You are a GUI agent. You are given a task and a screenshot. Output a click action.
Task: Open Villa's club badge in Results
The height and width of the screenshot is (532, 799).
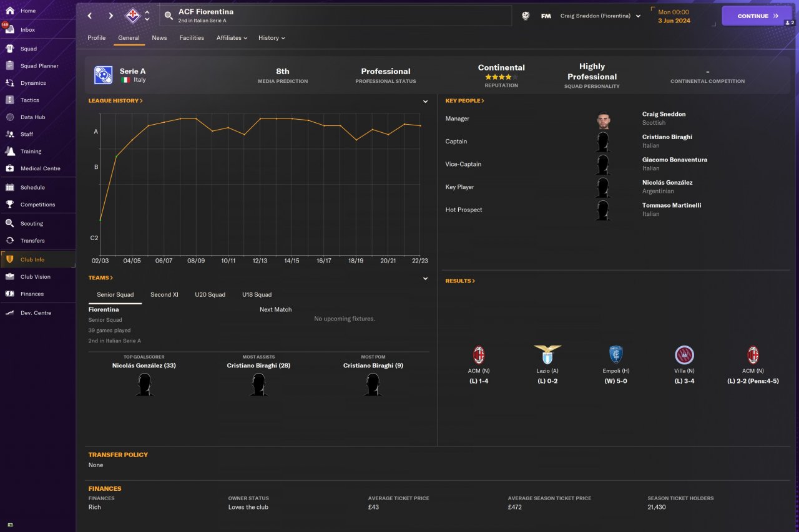click(x=685, y=354)
